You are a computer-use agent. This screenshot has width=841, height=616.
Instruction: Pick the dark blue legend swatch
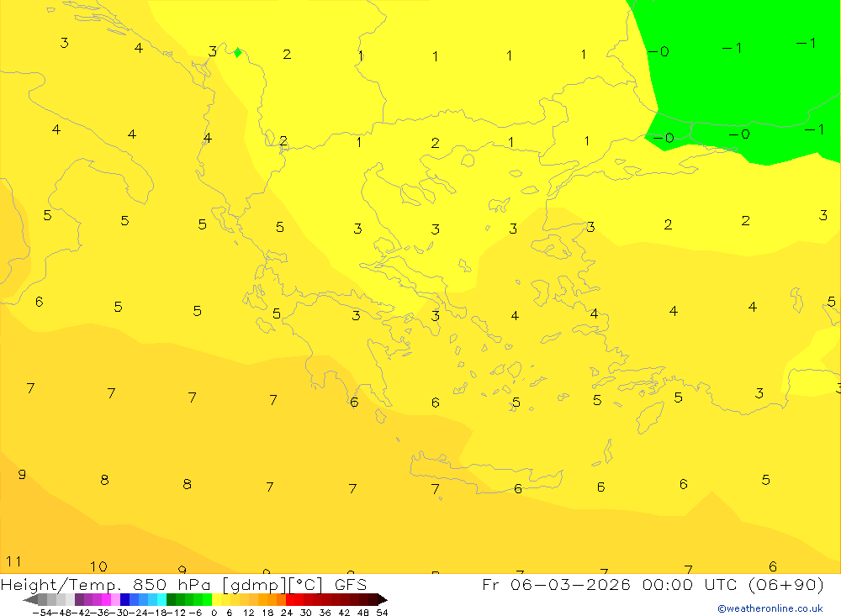click(124, 600)
